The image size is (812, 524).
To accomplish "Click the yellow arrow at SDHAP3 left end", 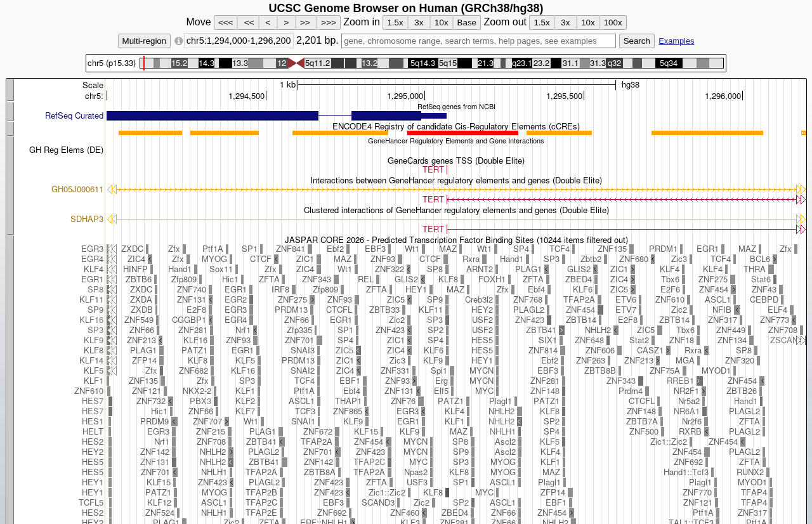I will click(x=112, y=219).
